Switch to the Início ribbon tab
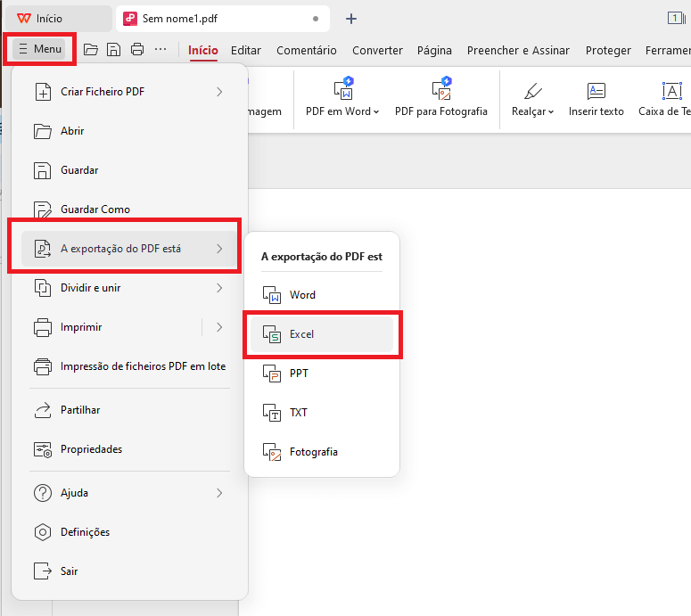The image size is (691, 616). pos(202,50)
